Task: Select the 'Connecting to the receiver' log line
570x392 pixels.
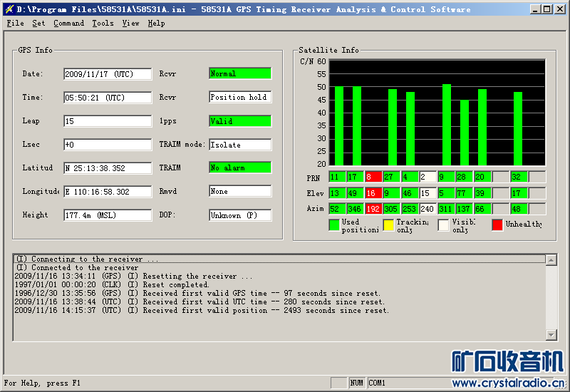Action: 279,259
